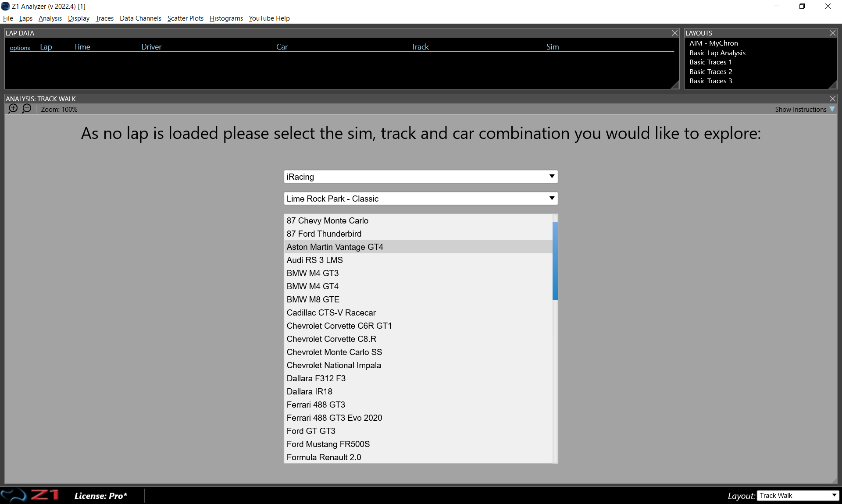Screen dimensions: 842x504
Task: Select Ford GT GT3
Action: click(418, 431)
